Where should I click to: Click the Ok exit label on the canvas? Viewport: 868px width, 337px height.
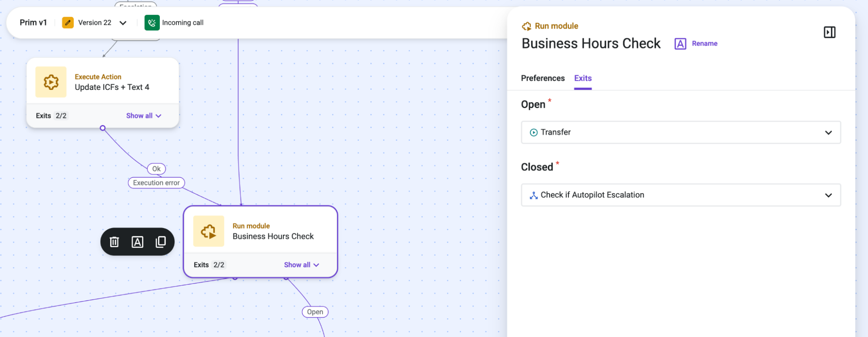156,168
